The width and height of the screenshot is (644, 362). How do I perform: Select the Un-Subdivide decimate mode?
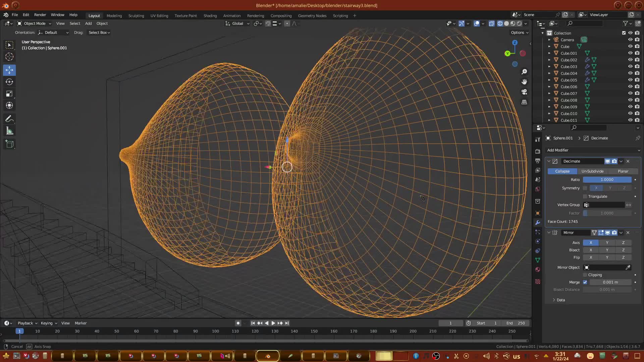click(x=592, y=171)
